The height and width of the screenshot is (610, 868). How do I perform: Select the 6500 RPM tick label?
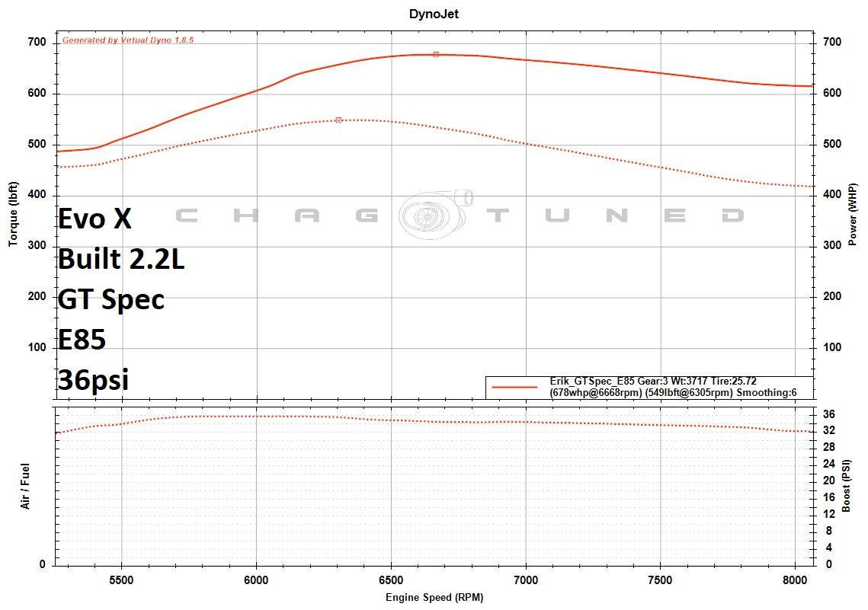pos(391,580)
